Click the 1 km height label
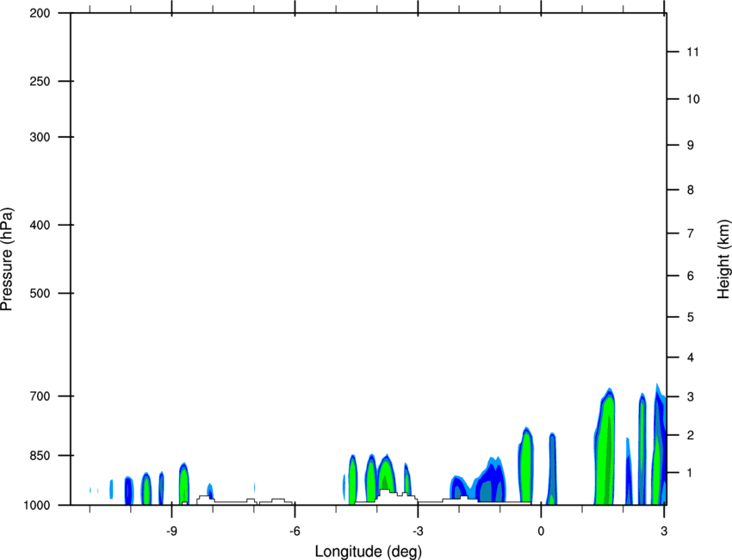Image resolution: width=732 pixels, height=560 pixels. (x=691, y=473)
